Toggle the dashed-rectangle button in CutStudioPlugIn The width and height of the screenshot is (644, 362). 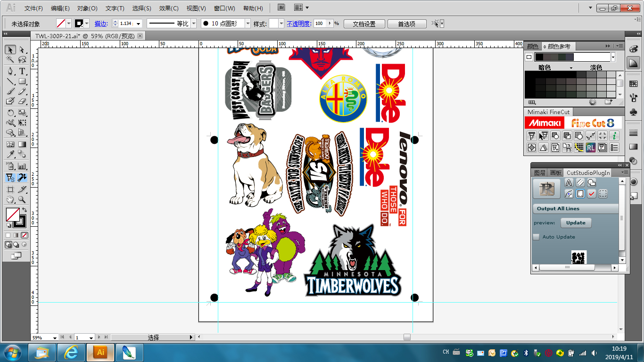tap(603, 194)
